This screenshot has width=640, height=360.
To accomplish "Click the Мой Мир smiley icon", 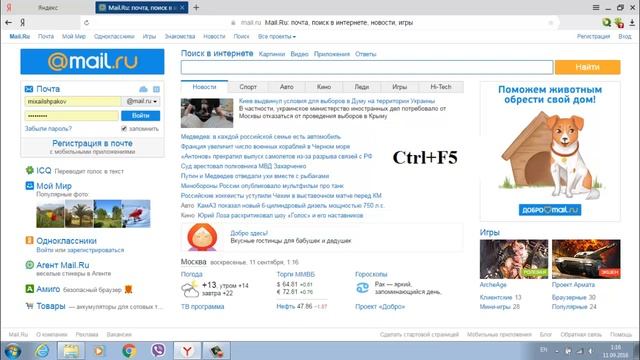I will (x=29, y=186).
